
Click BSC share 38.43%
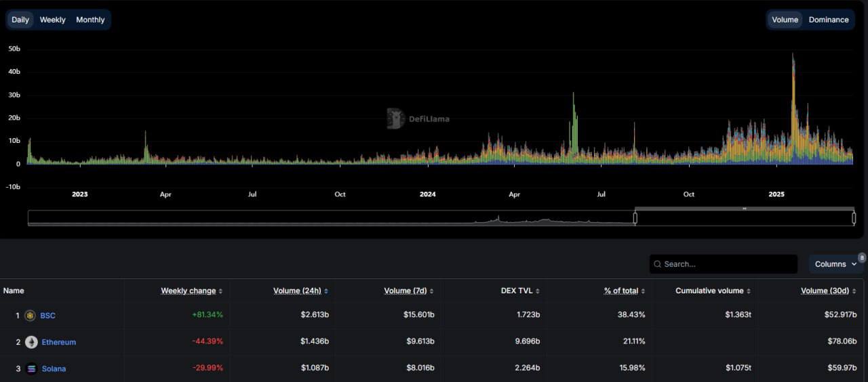coord(631,315)
